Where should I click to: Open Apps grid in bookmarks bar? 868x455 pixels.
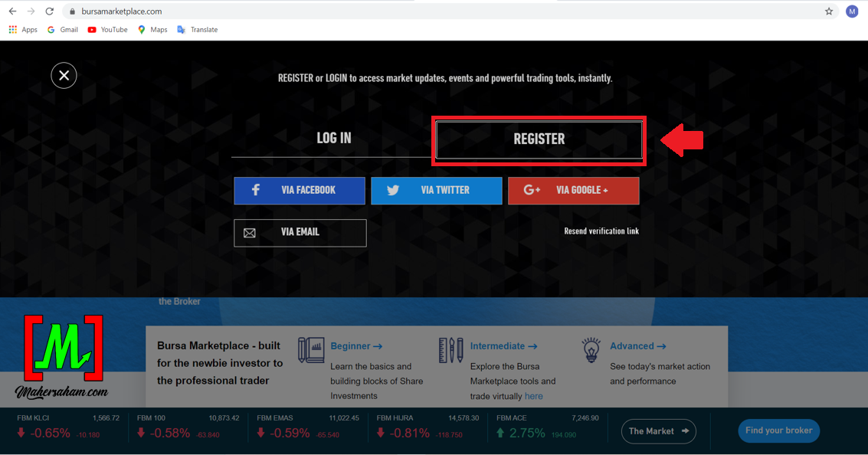pos(23,30)
